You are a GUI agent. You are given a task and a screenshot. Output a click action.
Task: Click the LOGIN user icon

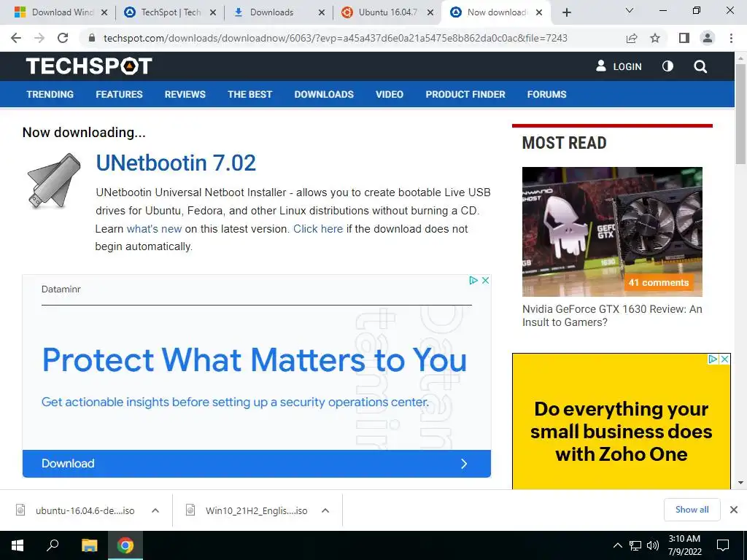[601, 66]
